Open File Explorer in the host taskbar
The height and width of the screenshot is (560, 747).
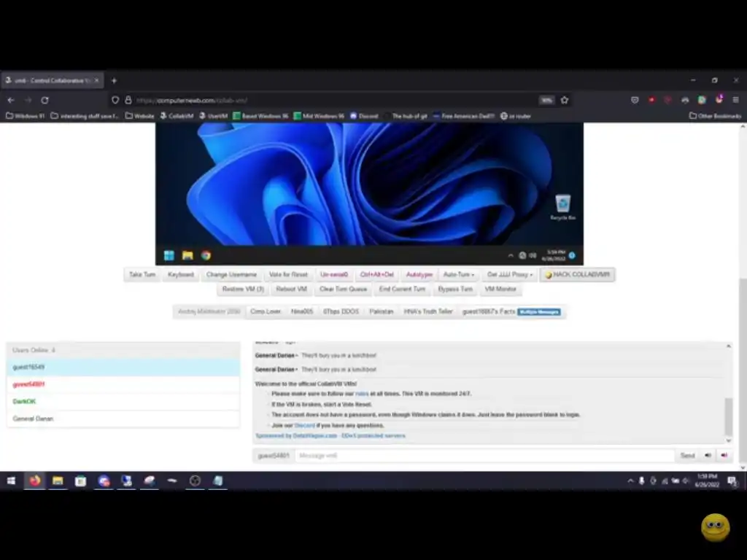click(58, 481)
